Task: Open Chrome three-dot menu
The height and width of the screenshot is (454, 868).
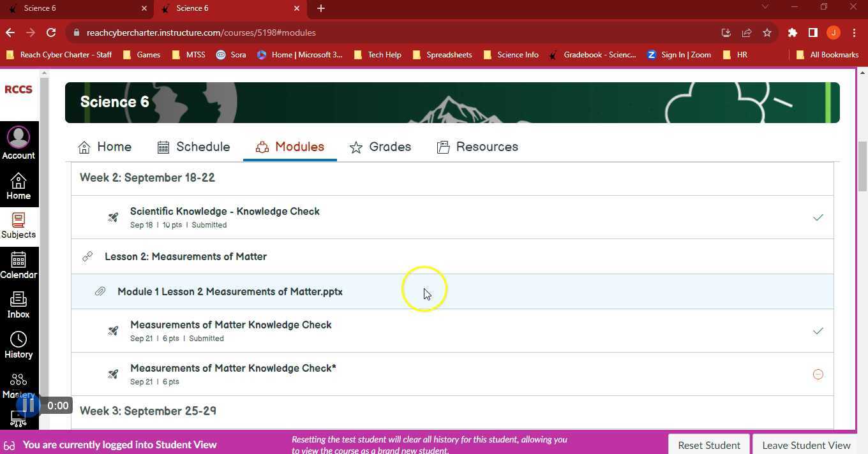Action: point(854,33)
